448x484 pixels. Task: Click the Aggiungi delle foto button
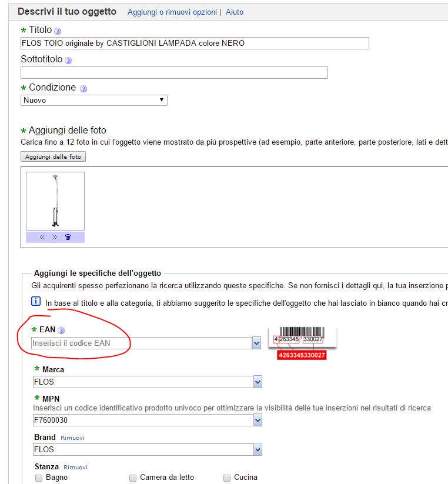53,156
